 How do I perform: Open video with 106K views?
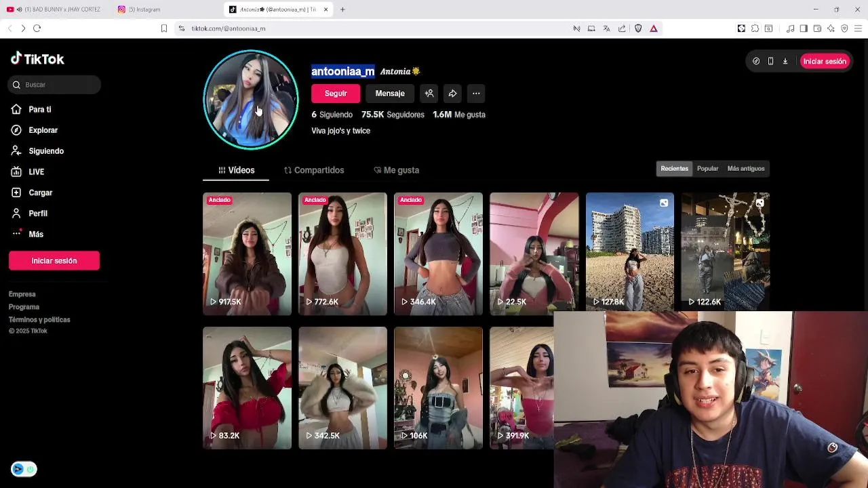point(438,388)
